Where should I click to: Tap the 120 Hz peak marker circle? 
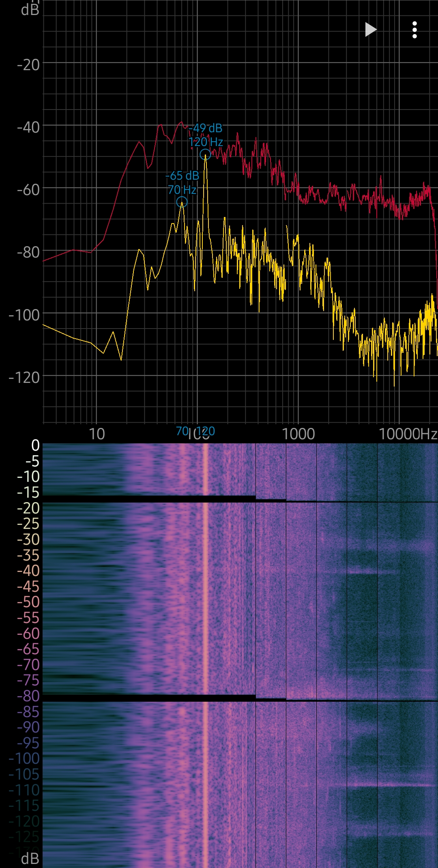205,155
